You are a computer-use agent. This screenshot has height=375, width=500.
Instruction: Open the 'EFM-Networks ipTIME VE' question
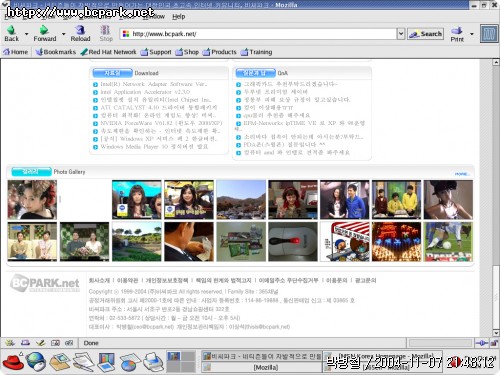click(x=304, y=123)
